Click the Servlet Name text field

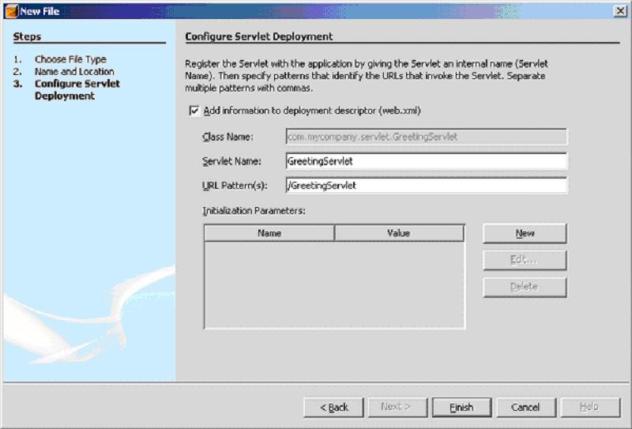click(425, 161)
